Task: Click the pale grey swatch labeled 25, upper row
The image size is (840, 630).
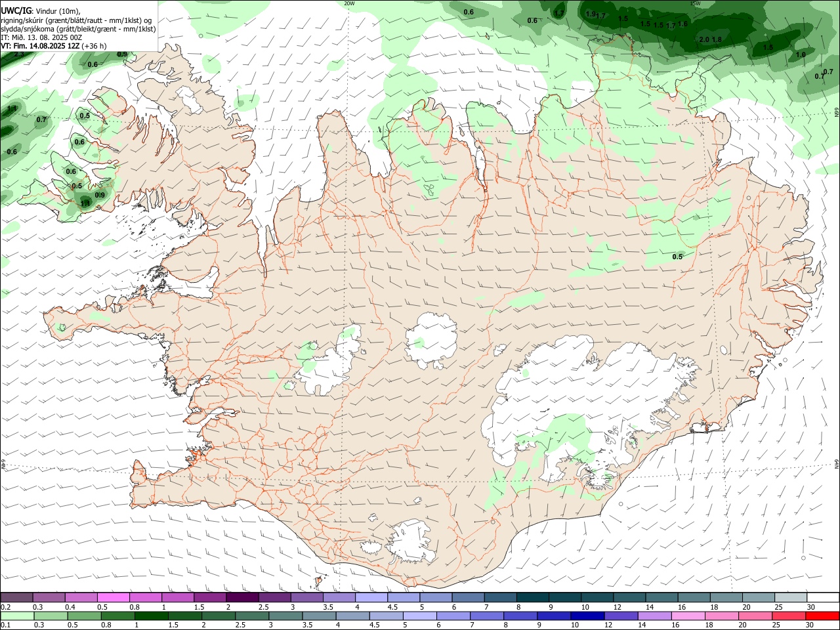Action: pyautogui.click(x=790, y=598)
